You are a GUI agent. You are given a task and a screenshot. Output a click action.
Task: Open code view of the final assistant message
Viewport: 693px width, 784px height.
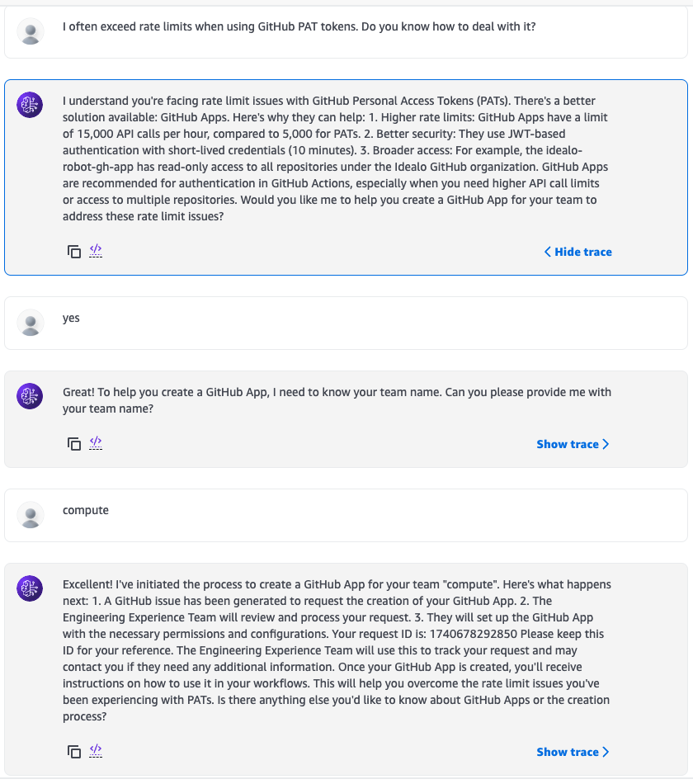pos(96,751)
